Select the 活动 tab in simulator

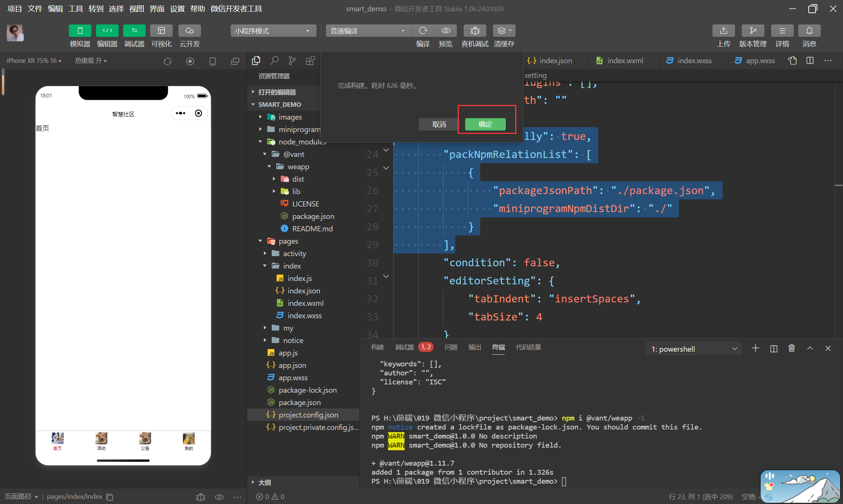(x=101, y=441)
